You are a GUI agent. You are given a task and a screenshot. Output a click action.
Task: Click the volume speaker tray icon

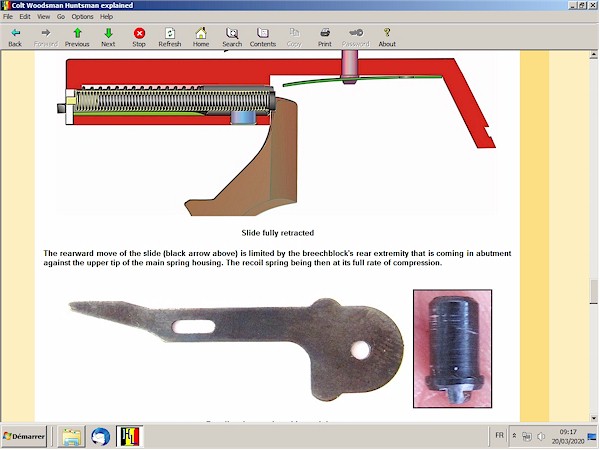click(x=541, y=436)
